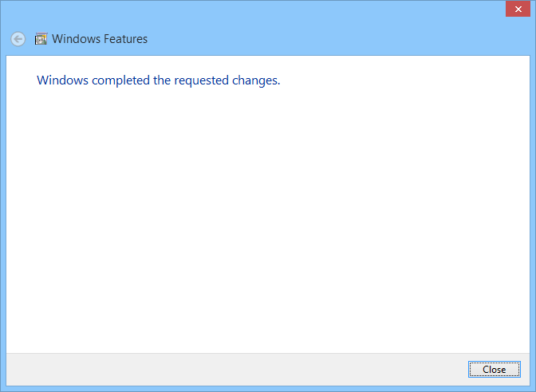Click the 'Windows Features' title text
The width and height of the screenshot is (536, 392).
point(100,39)
